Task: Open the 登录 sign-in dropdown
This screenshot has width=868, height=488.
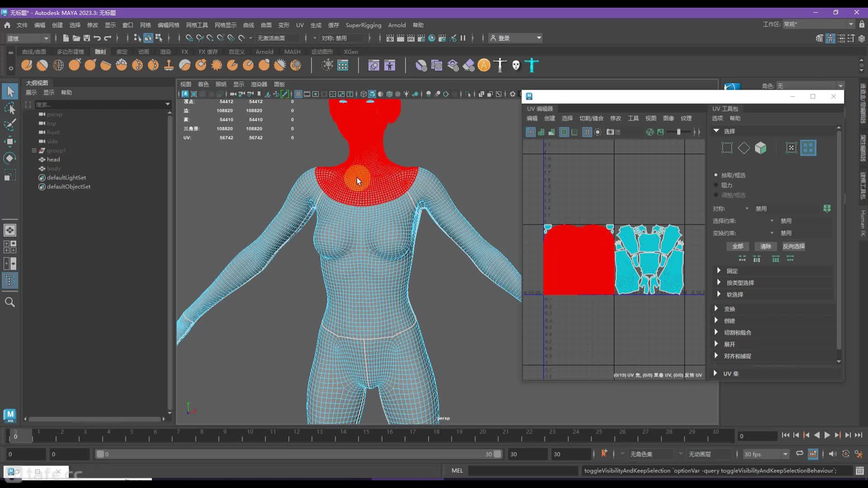Action: [516, 38]
